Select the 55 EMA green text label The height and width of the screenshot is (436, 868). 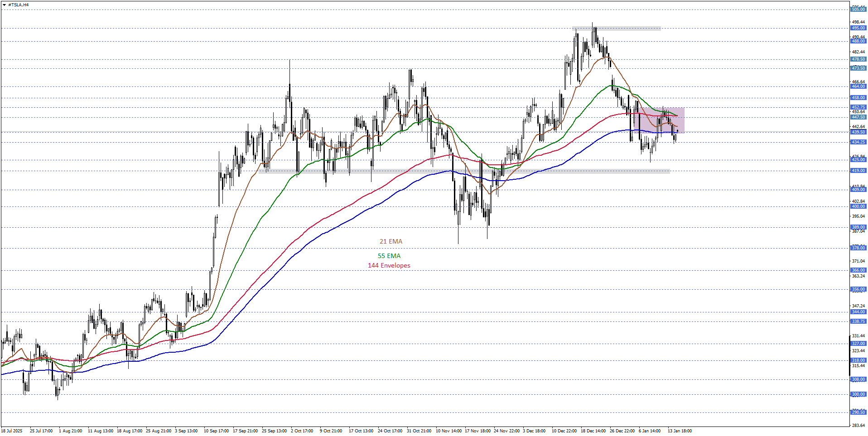(389, 256)
